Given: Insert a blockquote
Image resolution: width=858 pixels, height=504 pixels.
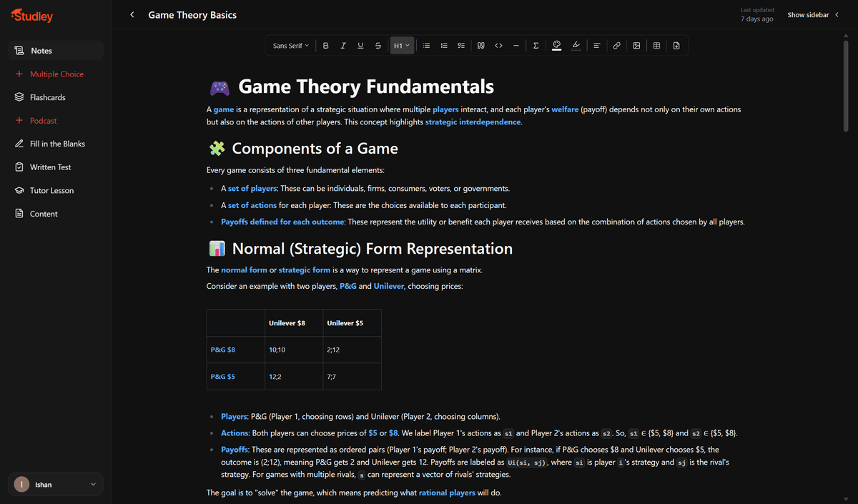Looking at the screenshot, I should pyautogui.click(x=481, y=46).
